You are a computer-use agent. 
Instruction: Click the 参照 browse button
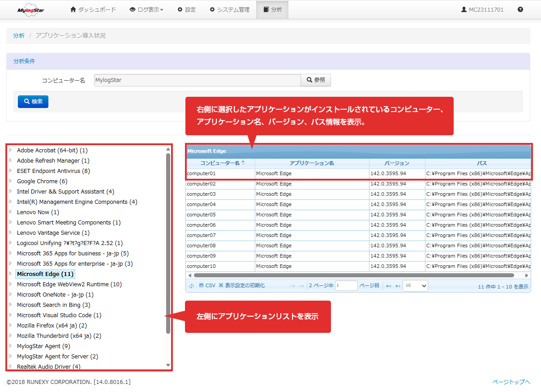coord(316,80)
